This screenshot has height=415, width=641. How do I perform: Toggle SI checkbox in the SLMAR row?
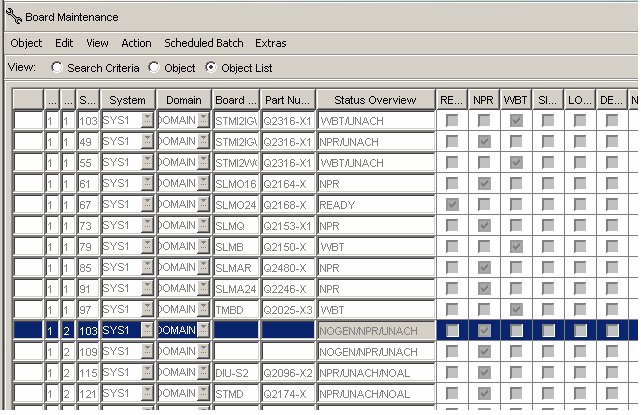click(x=548, y=267)
